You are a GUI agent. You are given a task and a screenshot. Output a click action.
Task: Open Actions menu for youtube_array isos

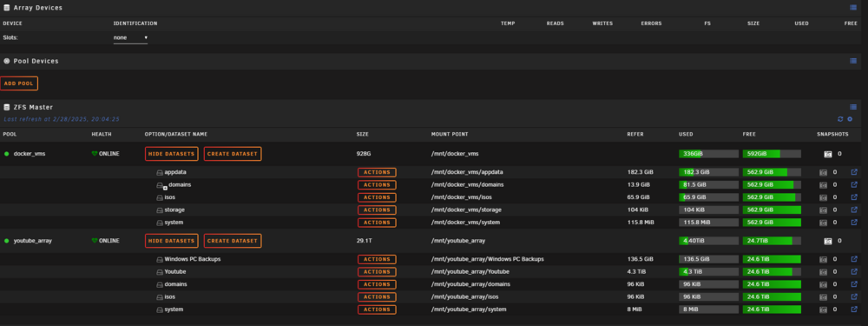click(x=377, y=296)
